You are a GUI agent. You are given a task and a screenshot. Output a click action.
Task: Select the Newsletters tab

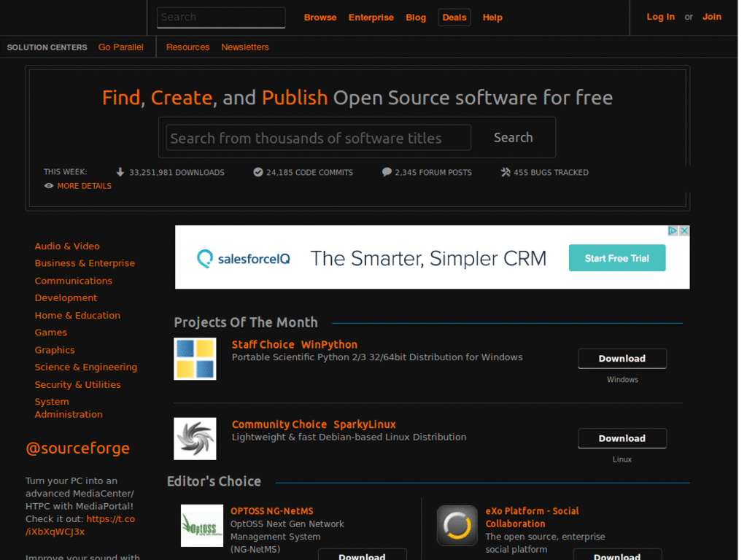[244, 47]
